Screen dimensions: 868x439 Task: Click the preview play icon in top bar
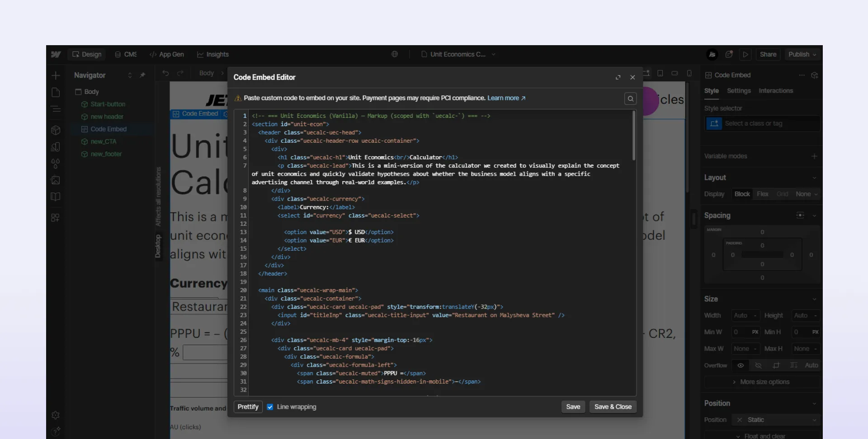coord(745,54)
